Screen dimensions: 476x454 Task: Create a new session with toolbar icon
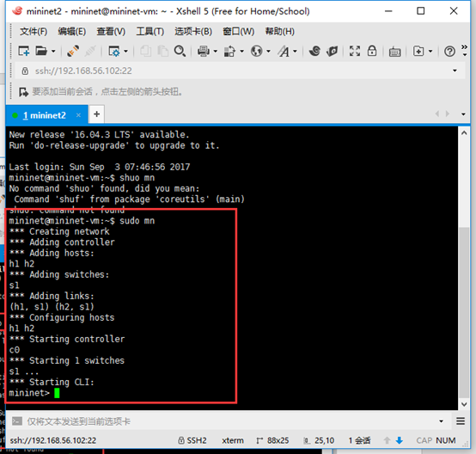24,51
